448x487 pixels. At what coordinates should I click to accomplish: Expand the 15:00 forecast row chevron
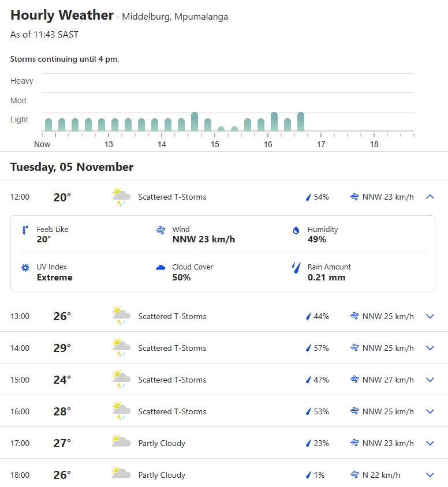click(x=430, y=380)
